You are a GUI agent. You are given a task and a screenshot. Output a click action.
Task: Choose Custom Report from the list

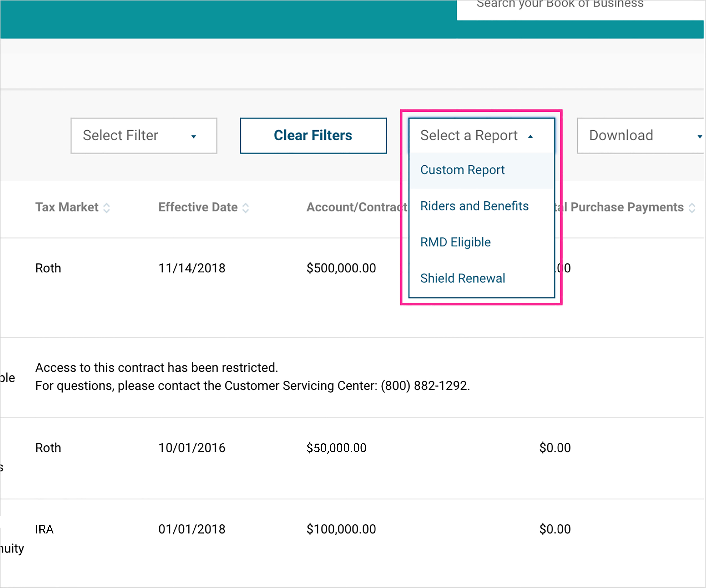pos(463,170)
